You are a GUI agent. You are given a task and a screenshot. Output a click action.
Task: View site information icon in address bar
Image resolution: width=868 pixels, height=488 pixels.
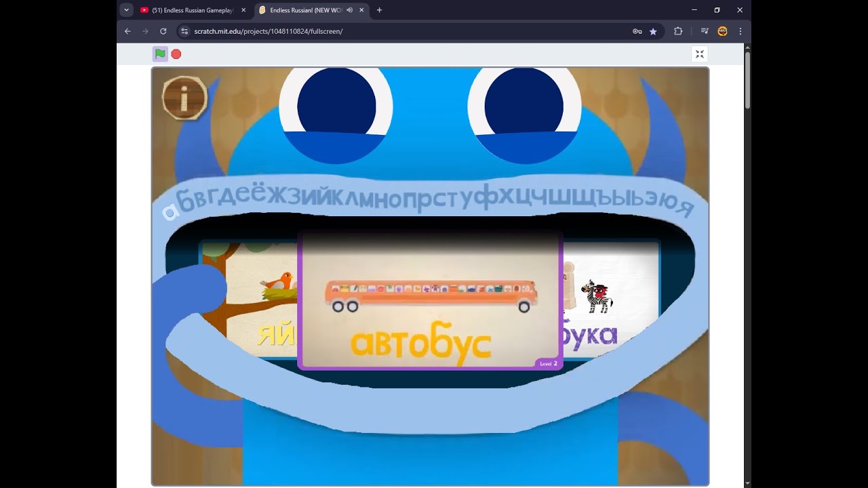click(184, 31)
